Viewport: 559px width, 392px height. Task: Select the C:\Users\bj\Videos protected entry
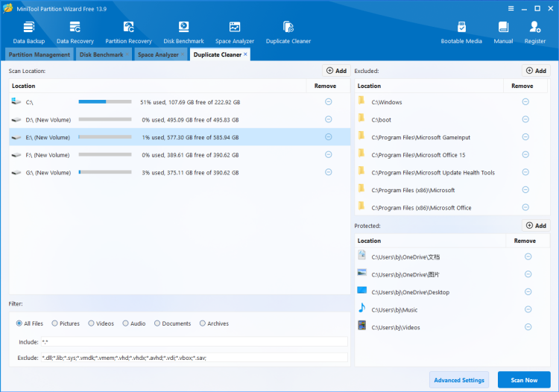452,326
